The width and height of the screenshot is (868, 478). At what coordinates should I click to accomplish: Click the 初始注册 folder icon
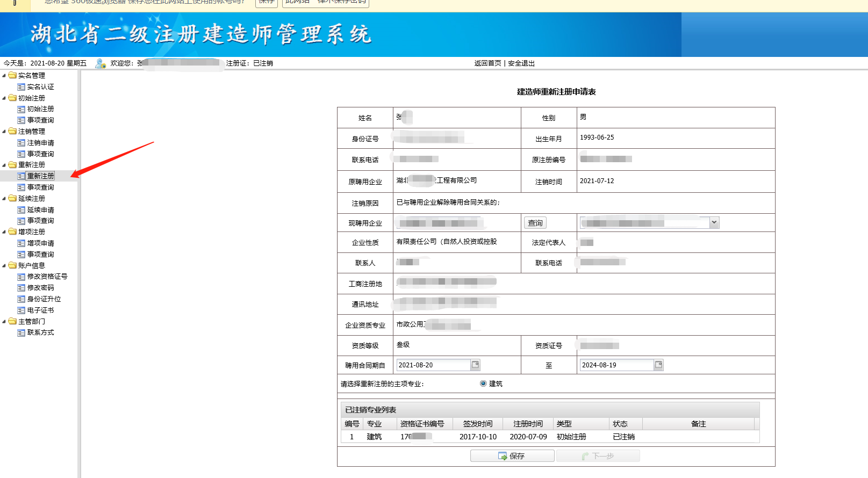[x=12, y=98]
